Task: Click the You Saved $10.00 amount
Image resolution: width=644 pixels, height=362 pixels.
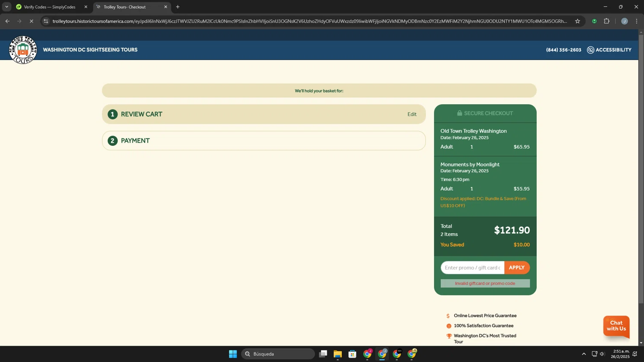Action: pos(522,245)
